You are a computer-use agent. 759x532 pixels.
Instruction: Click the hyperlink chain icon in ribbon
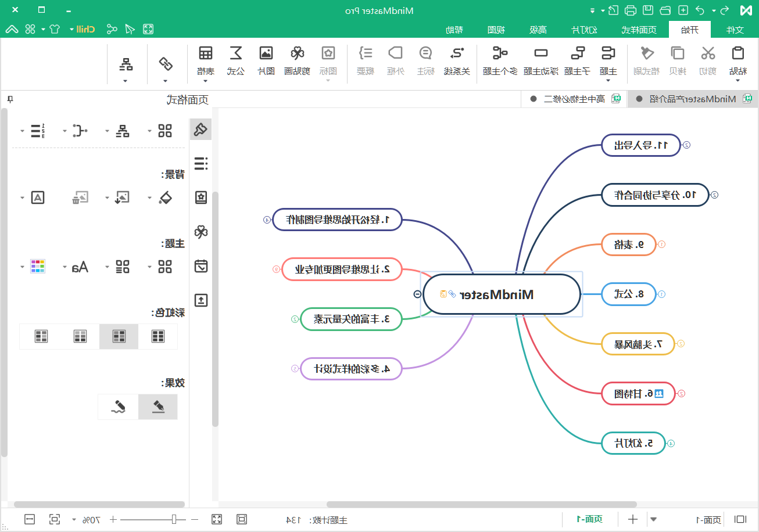[166, 63]
